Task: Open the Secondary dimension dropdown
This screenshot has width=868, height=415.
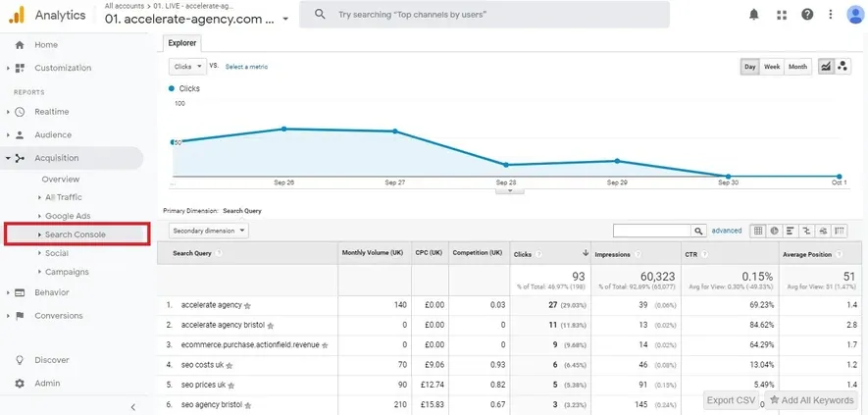Action: 209,231
